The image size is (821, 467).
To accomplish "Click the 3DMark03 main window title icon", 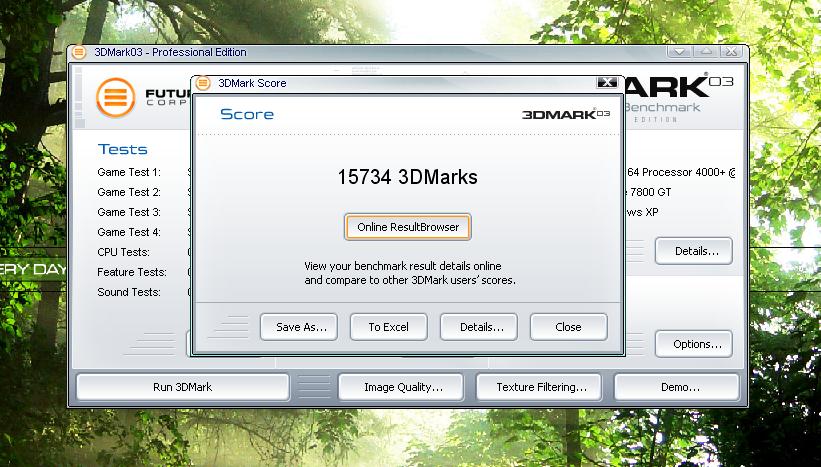I will (x=79, y=52).
